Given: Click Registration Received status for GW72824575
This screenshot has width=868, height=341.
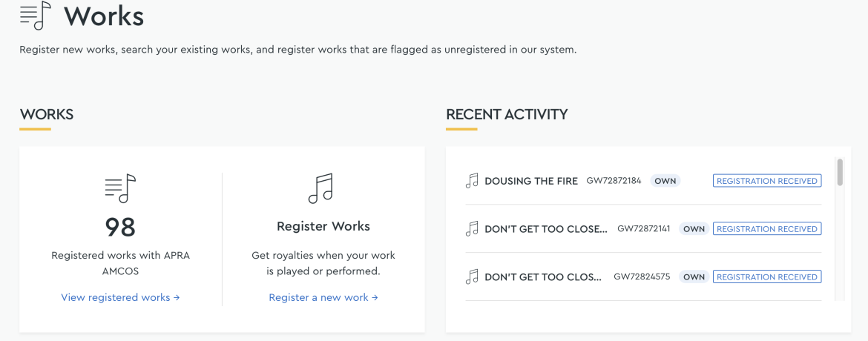Looking at the screenshot, I should pyautogui.click(x=766, y=277).
